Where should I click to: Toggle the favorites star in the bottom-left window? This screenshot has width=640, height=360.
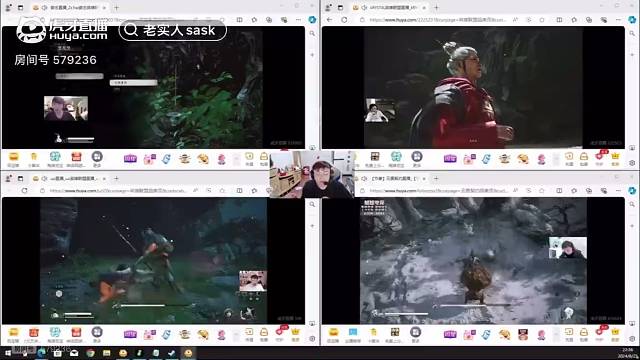222,191
